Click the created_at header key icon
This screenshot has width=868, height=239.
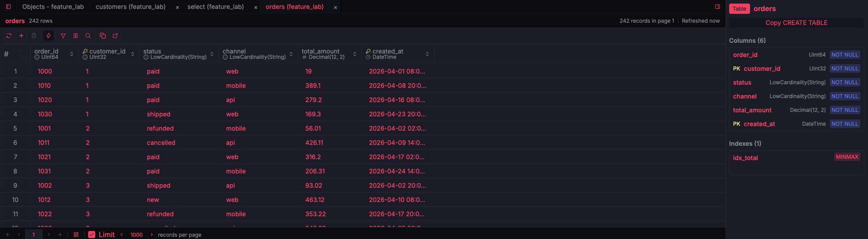[368, 51]
